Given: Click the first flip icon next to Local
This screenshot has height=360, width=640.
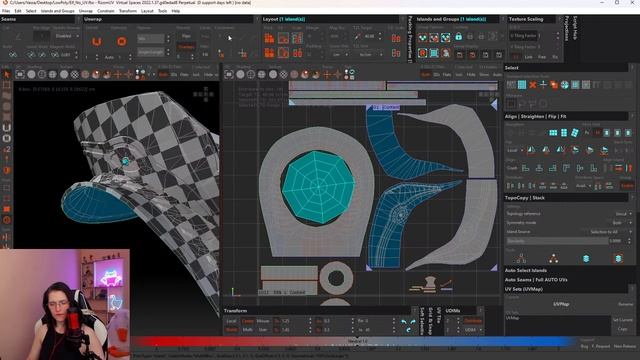Looking at the screenshot, I should point(531,150).
